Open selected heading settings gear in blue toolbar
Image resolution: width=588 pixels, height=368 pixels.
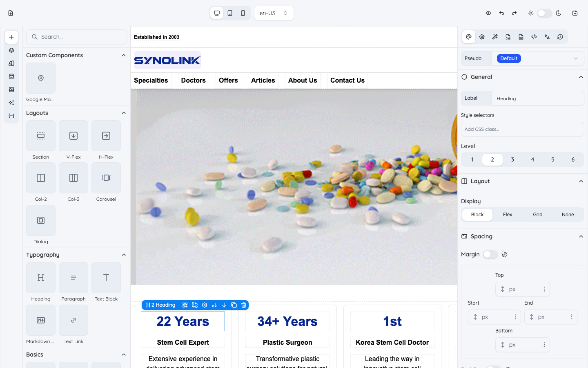click(205, 305)
